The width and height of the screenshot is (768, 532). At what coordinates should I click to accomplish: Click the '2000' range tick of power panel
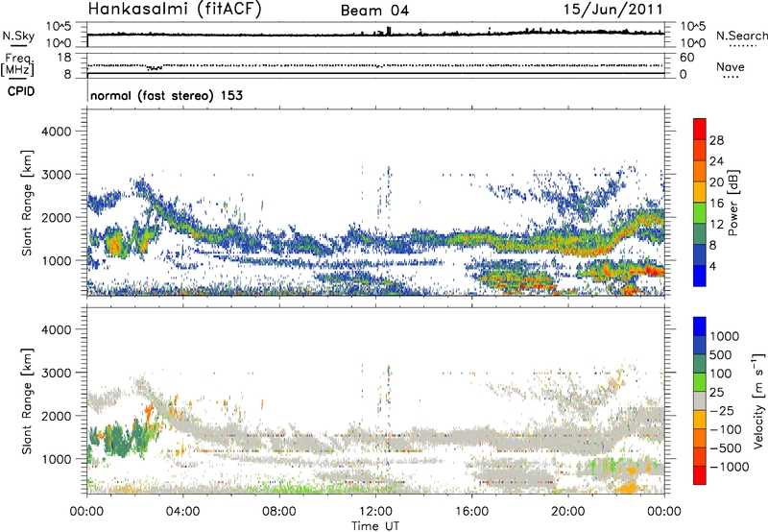57,217
